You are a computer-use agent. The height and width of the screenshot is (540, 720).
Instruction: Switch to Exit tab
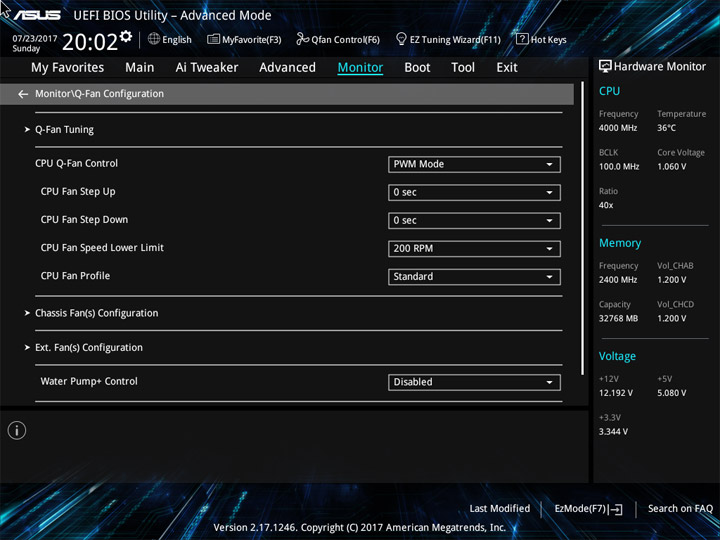507,68
